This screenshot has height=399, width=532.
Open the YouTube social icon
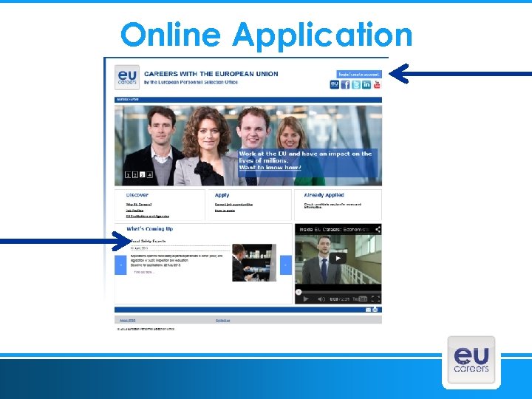[x=377, y=84]
